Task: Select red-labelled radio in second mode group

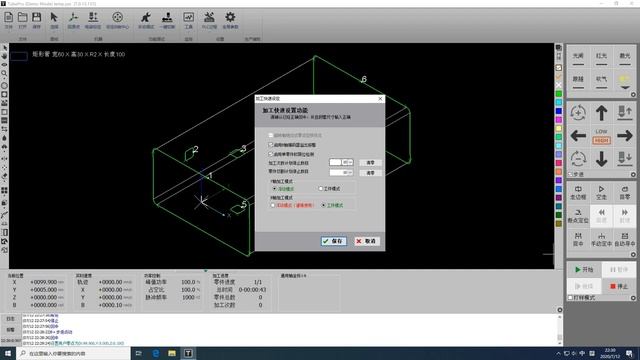Action: [273, 205]
